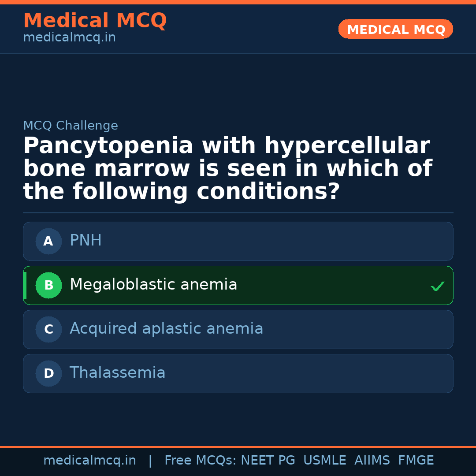Visit medicalmcq.in link under the header
The width and height of the screenshot is (476, 476).
coord(69,38)
